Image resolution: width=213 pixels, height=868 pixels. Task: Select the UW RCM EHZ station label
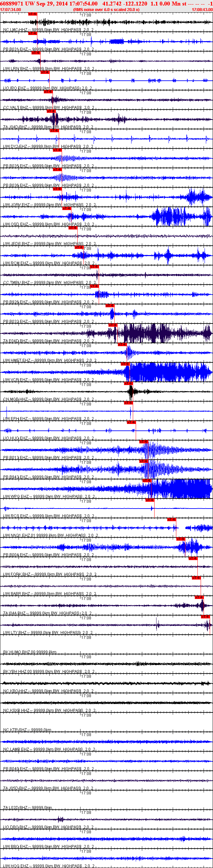[x=49, y=263]
